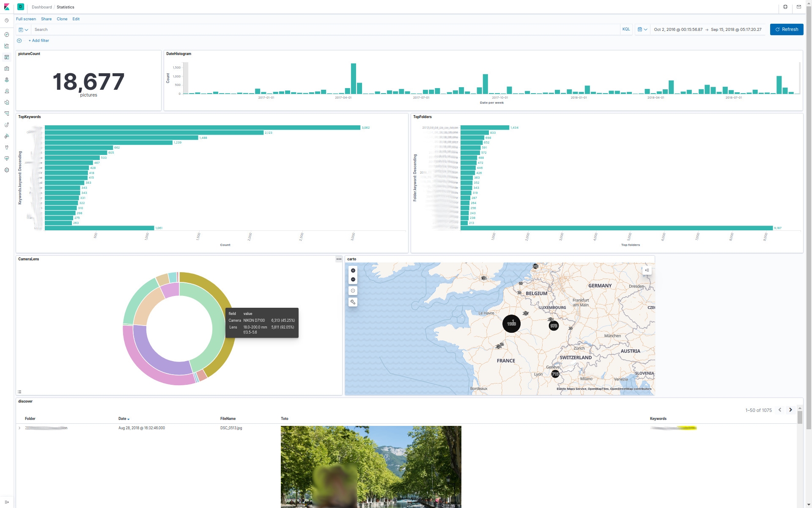
Task: Toggle the map layer control panel
Action: 647,270
